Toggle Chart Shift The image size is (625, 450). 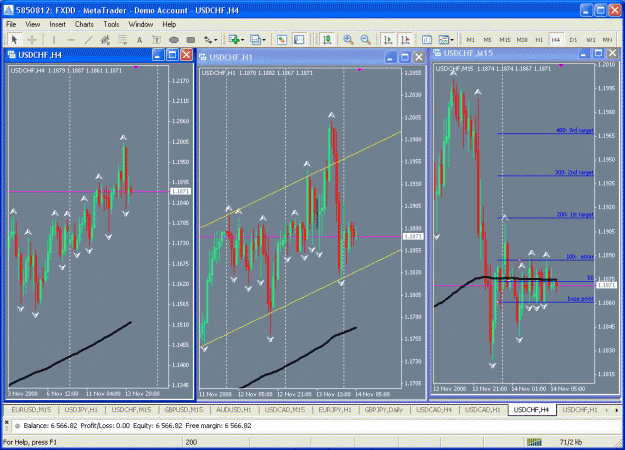405,39
